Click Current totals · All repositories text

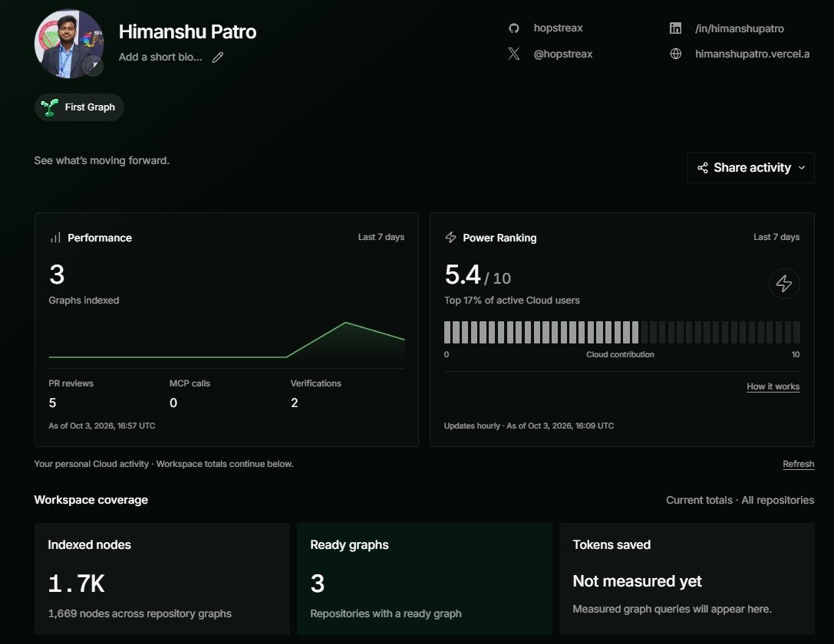tap(740, 500)
